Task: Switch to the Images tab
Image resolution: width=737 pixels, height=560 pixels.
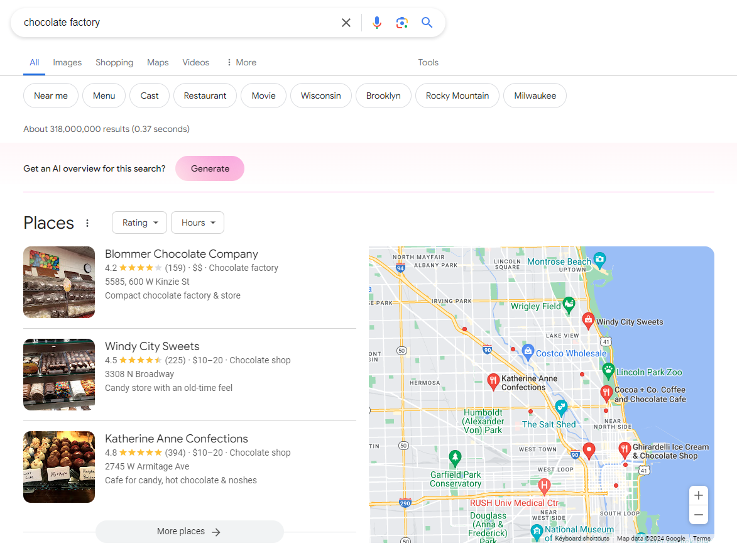Action: coord(67,62)
